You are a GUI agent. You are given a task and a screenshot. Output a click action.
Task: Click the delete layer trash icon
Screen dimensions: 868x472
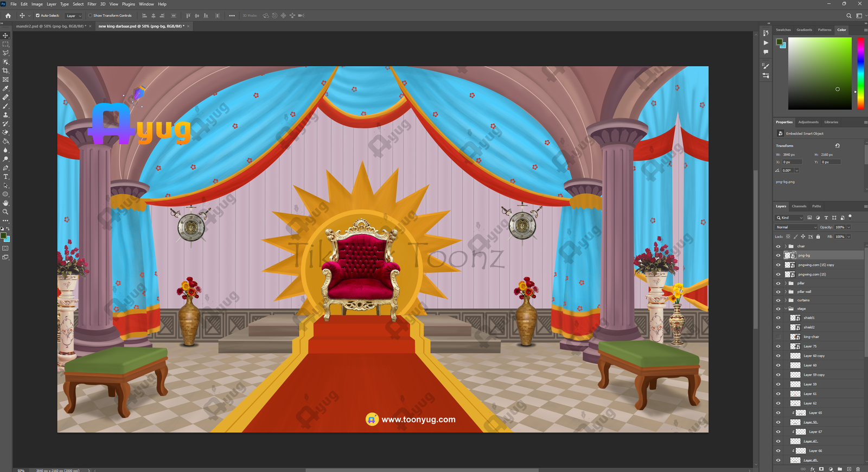click(858, 469)
